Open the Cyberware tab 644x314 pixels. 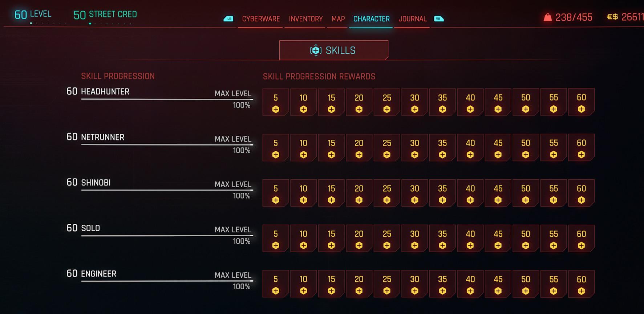[x=261, y=19]
